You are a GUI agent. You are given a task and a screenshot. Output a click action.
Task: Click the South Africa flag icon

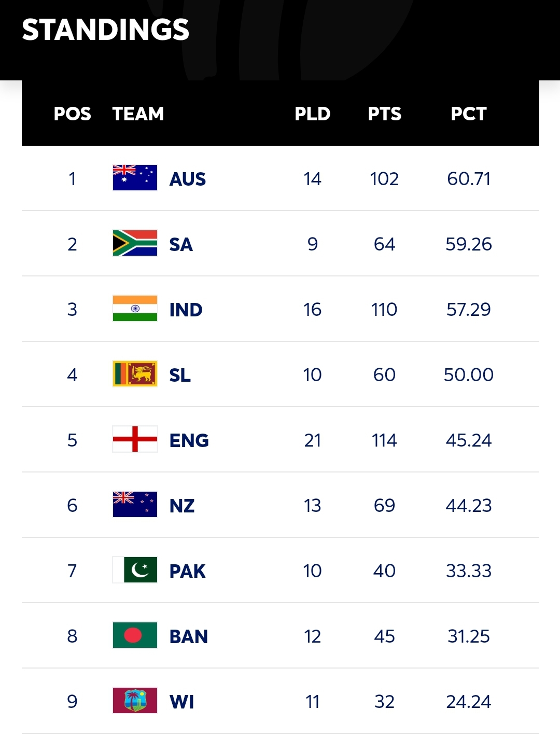point(135,243)
